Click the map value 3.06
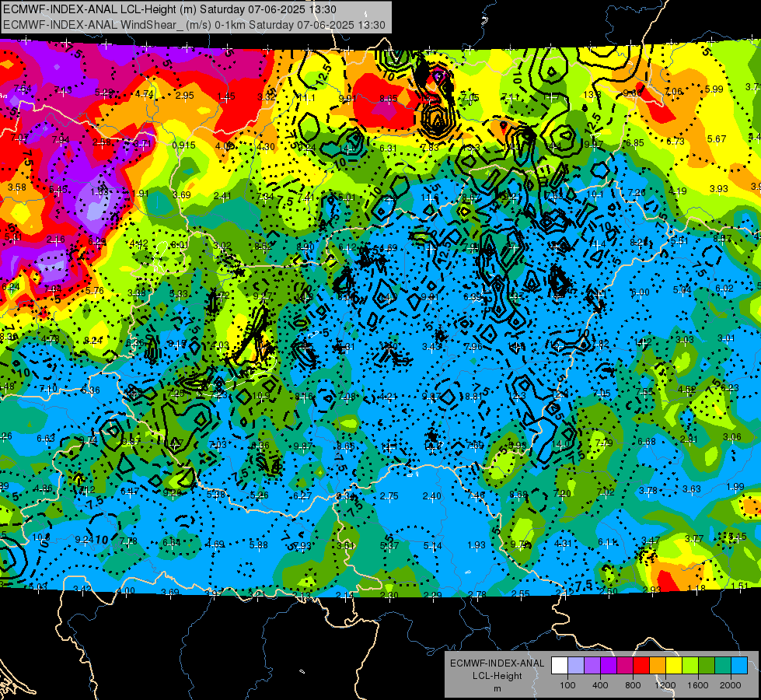The height and width of the screenshot is (700, 761). click(732, 437)
